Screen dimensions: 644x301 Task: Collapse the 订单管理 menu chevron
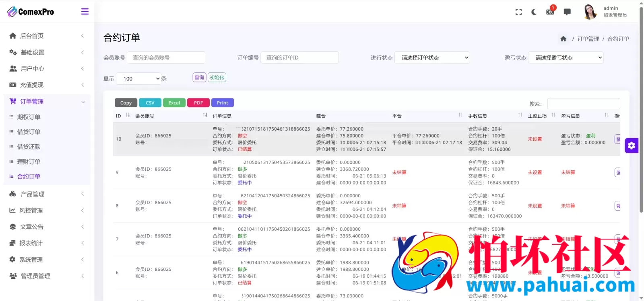(x=83, y=102)
